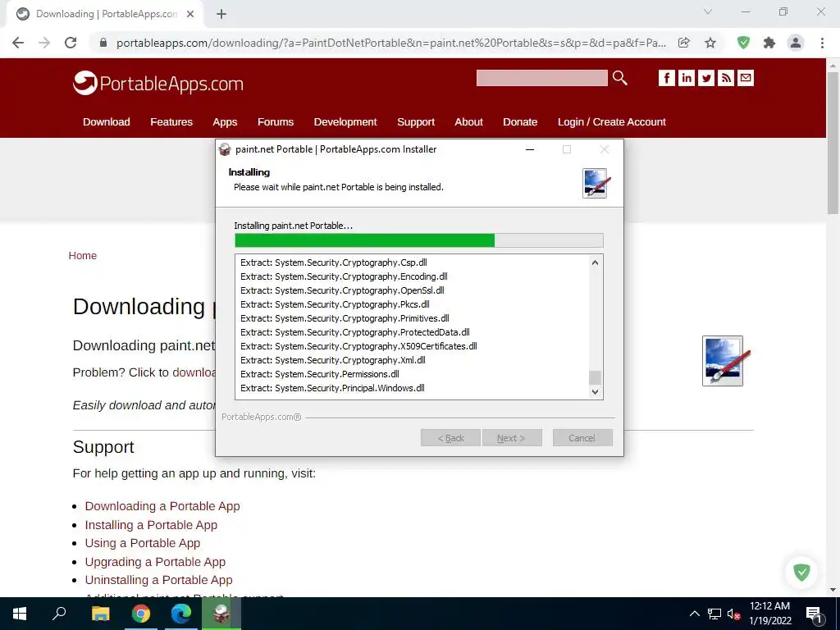Open File Explorer from taskbar
This screenshot has height=630, width=840.
[x=100, y=614]
